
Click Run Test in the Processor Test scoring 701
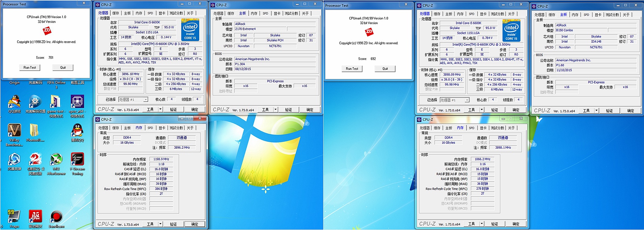pos(30,68)
